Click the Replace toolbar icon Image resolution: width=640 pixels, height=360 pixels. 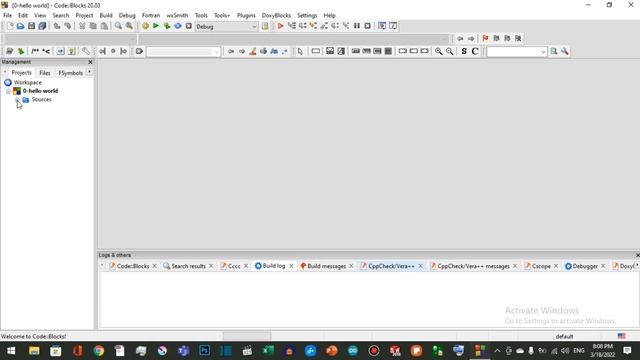pyautogui.click(x=129, y=26)
